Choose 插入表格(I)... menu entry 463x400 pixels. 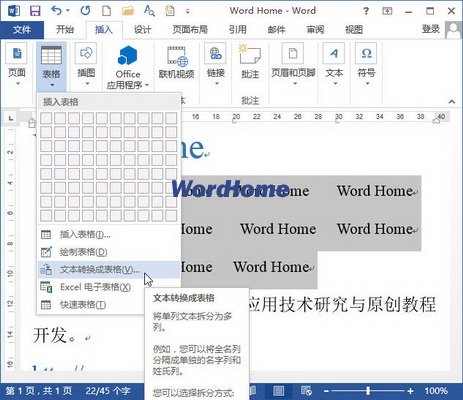[x=109, y=235]
